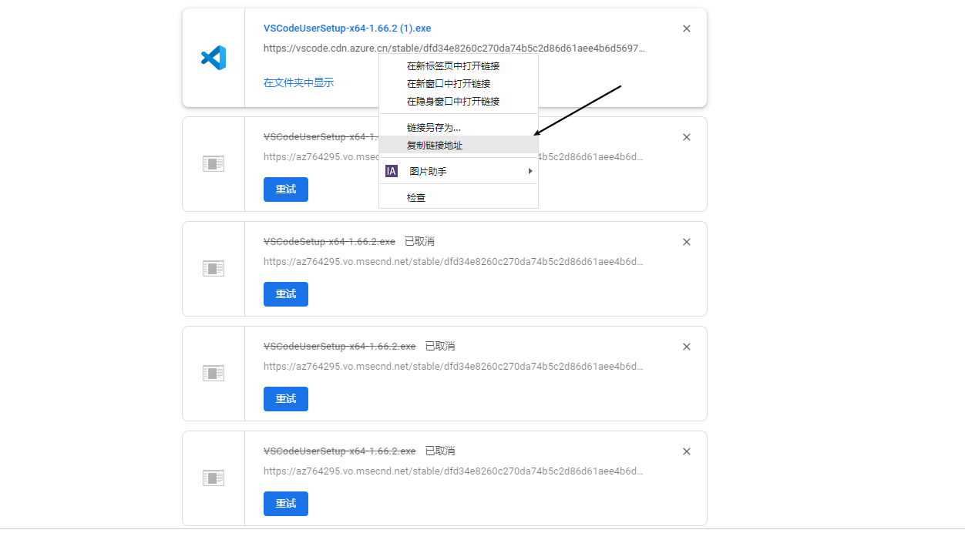Viewport: 965px width, 560px height.
Task: Select 复制链接地址 to copy the link
Action: pos(459,145)
